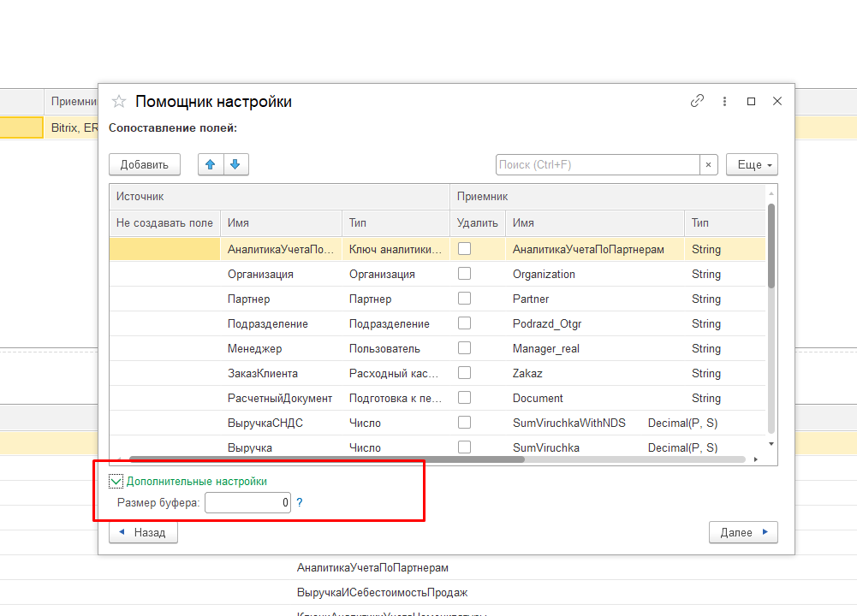Toggle delete checkbox for Document row
The image size is (857, 616).
[465, 398]
